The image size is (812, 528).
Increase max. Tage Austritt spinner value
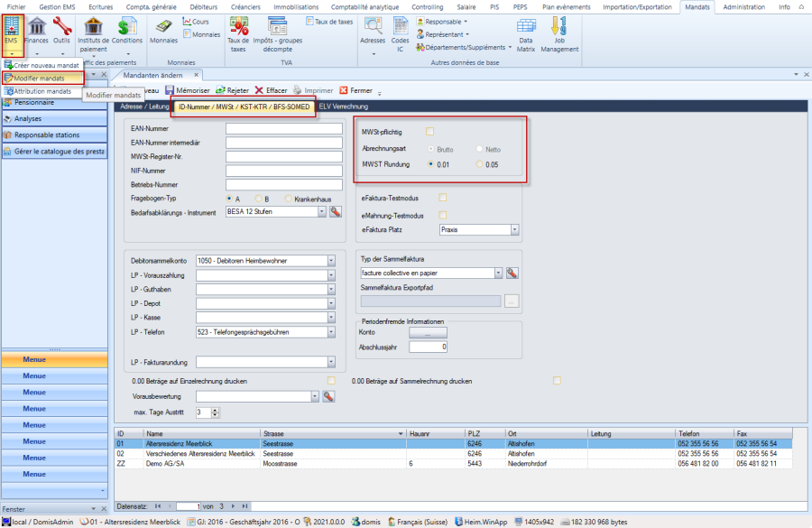[x=214, y=410]
